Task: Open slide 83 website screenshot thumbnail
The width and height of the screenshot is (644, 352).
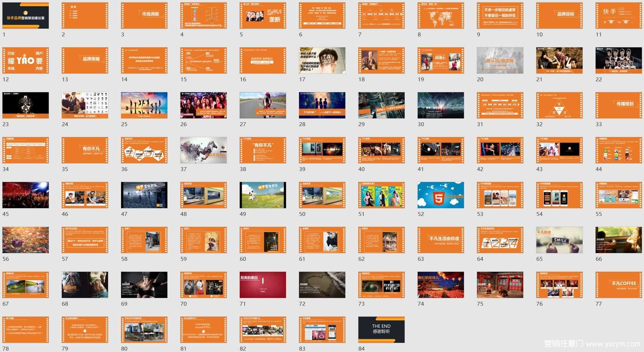Action: [x=322, y=330]
